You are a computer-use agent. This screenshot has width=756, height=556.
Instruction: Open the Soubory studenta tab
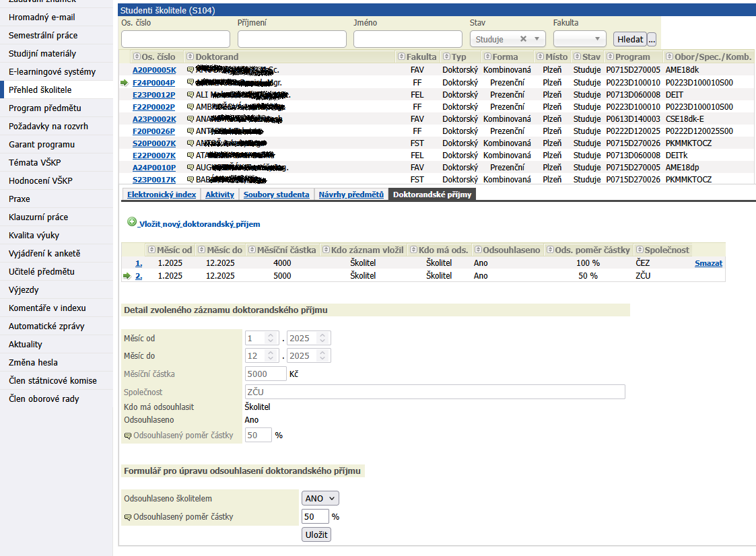pos(276,195)
